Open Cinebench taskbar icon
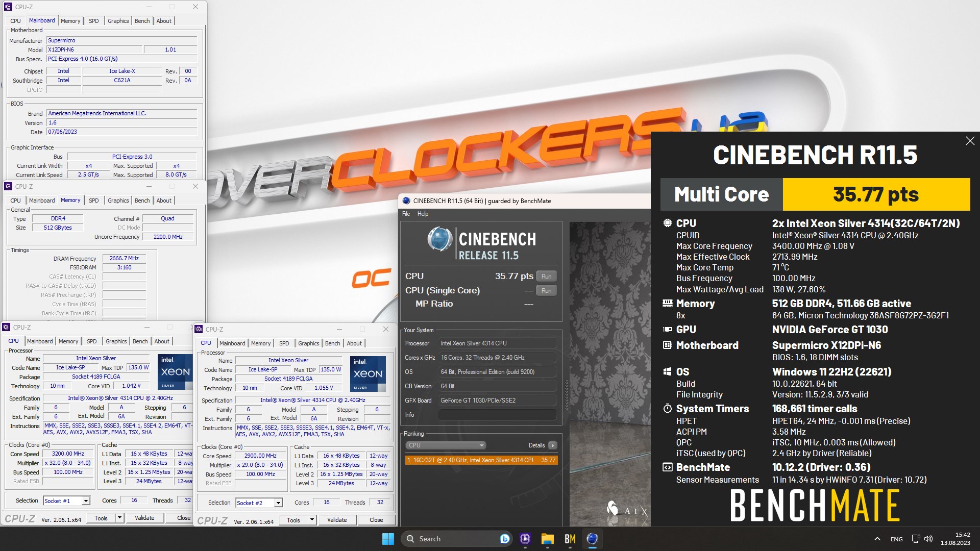Screen dimensions: 980x551 point(592,539)
